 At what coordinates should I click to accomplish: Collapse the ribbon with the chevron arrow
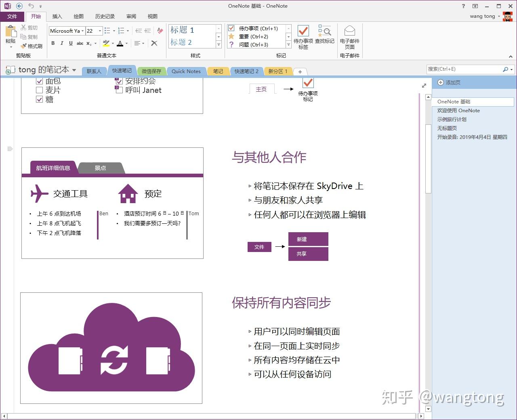511,56
